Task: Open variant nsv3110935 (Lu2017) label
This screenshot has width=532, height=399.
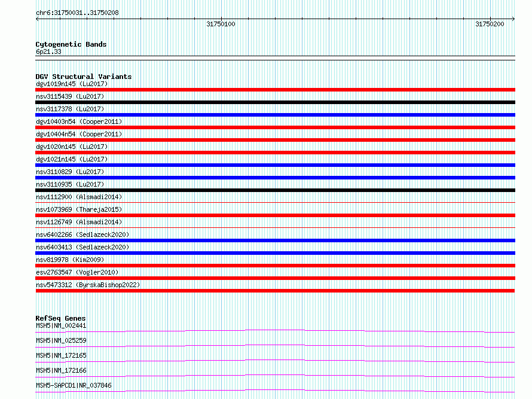Action: click(70, 184)
